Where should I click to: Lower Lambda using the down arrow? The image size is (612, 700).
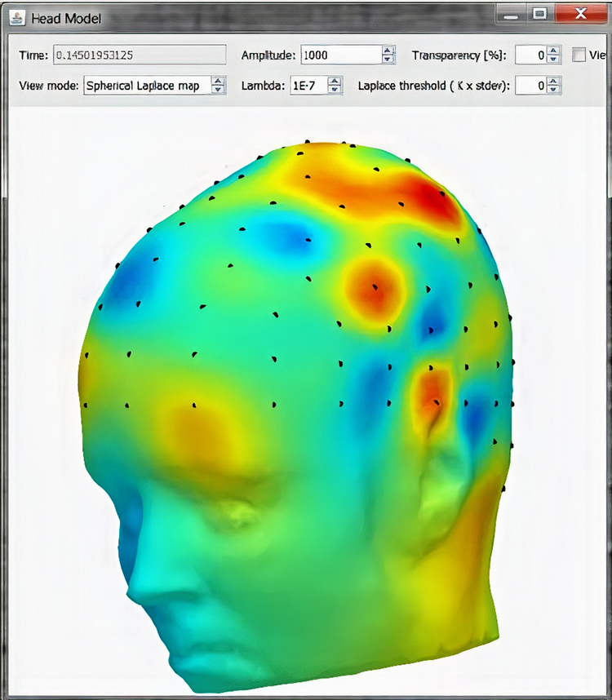[x=335, y=90]
